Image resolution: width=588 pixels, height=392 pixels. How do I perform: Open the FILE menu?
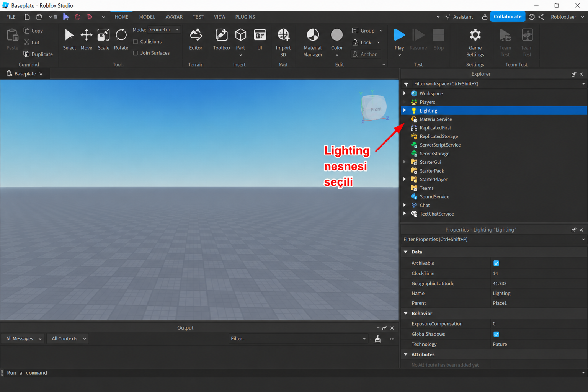coord(11,17)
